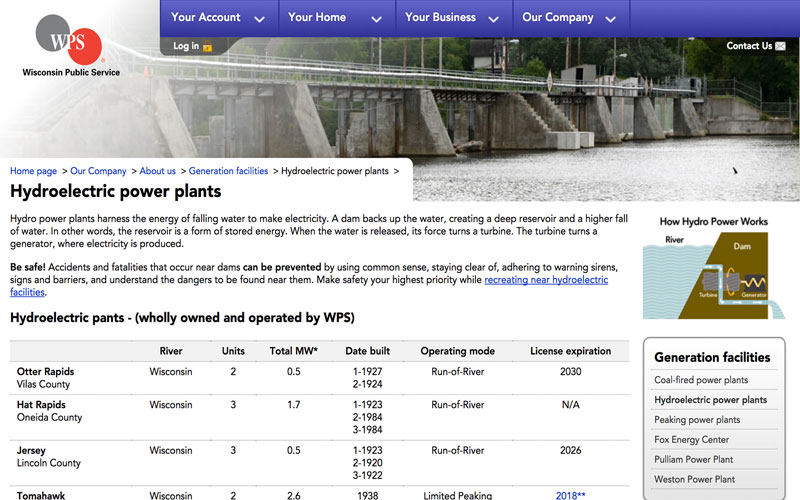Click the envelope icon beside Contact Us
Viewport: 800px width, 500px height.
(x=781, y=46)
